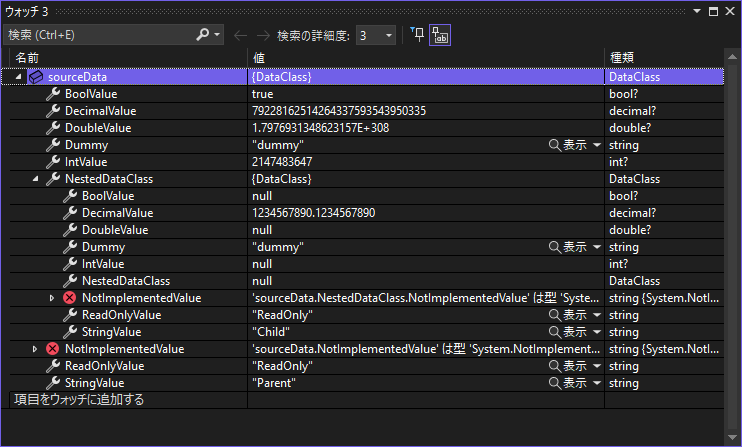
Task: Open the visualizer dropdown for the top-level Dummy row
Action: pos(597,145)
